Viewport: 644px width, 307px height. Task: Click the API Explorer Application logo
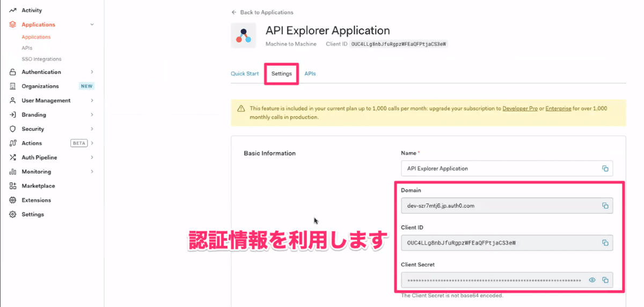(243, 35)
